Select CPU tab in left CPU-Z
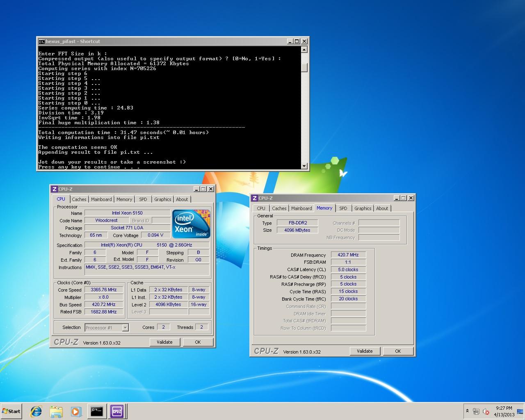 click(x=61, y=199)
